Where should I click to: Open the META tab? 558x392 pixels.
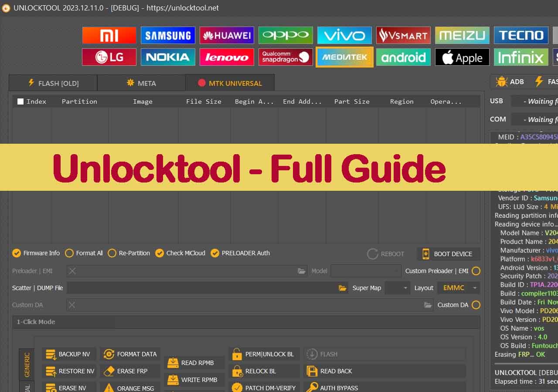(141, 83)
